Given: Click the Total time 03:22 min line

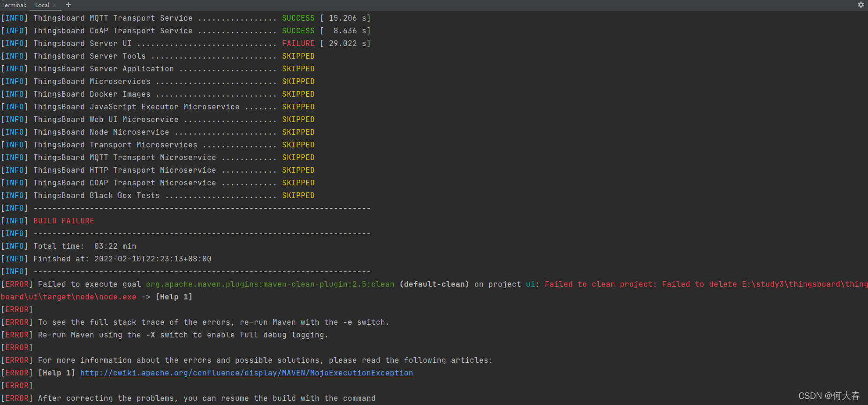Looking at the screenshot, I should 84,246.
